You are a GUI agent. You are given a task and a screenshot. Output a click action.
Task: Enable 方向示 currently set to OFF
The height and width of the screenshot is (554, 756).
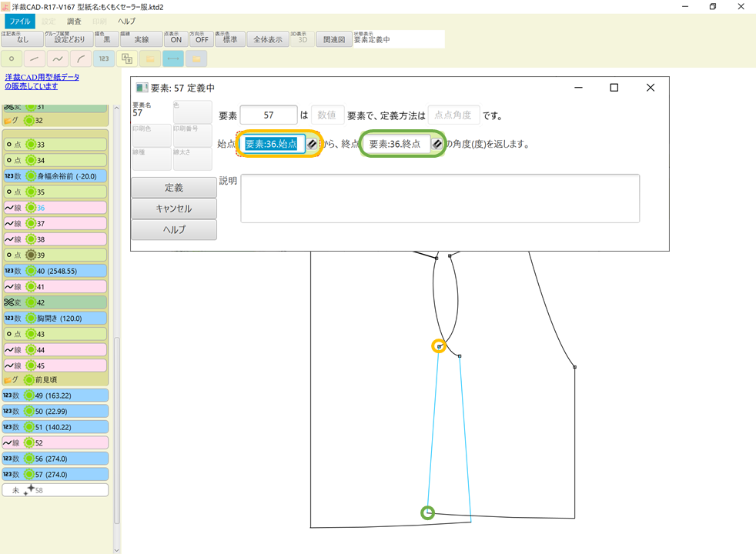[x=202, y=38]
